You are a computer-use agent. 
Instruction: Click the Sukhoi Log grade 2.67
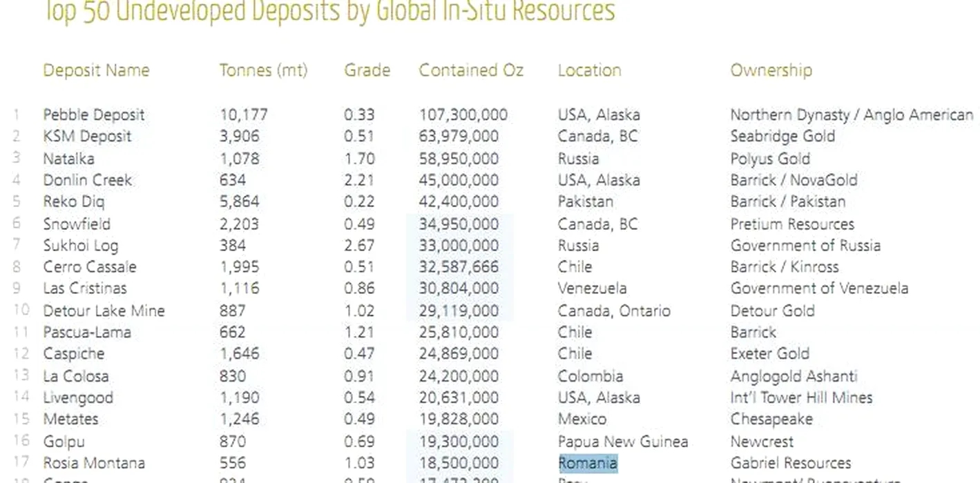click(x=359, y=246)
